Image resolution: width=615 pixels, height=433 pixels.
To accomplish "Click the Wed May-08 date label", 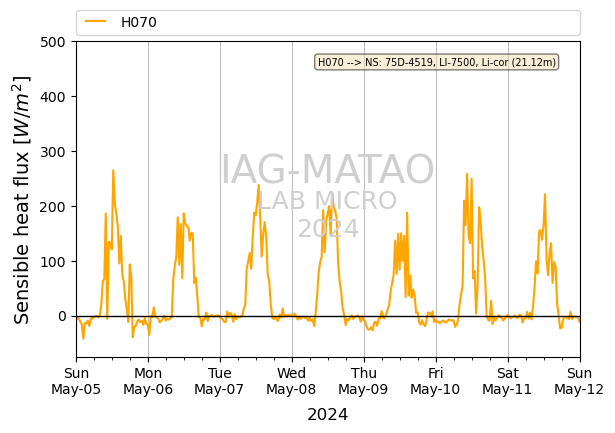I will tap(291, 381).
